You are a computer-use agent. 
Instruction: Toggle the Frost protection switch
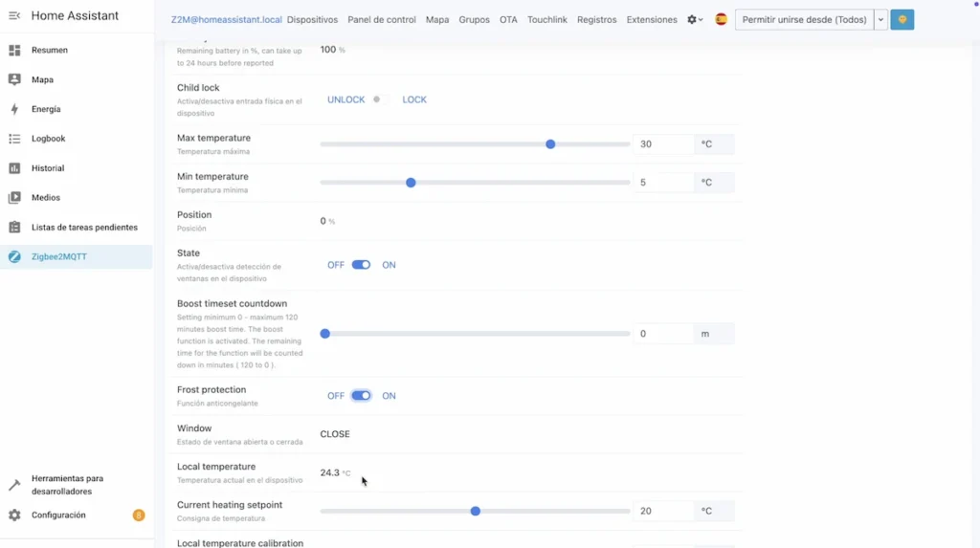pyautogui.click(x=361, y=396)
